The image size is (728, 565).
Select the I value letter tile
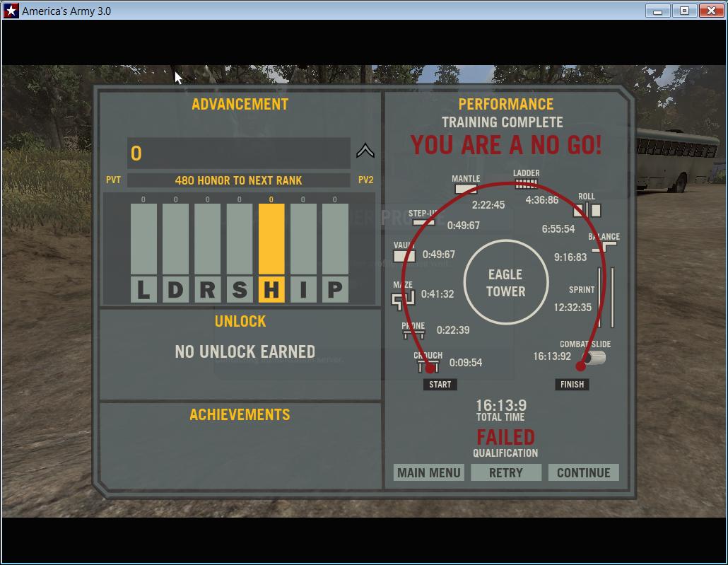[304, 289]
